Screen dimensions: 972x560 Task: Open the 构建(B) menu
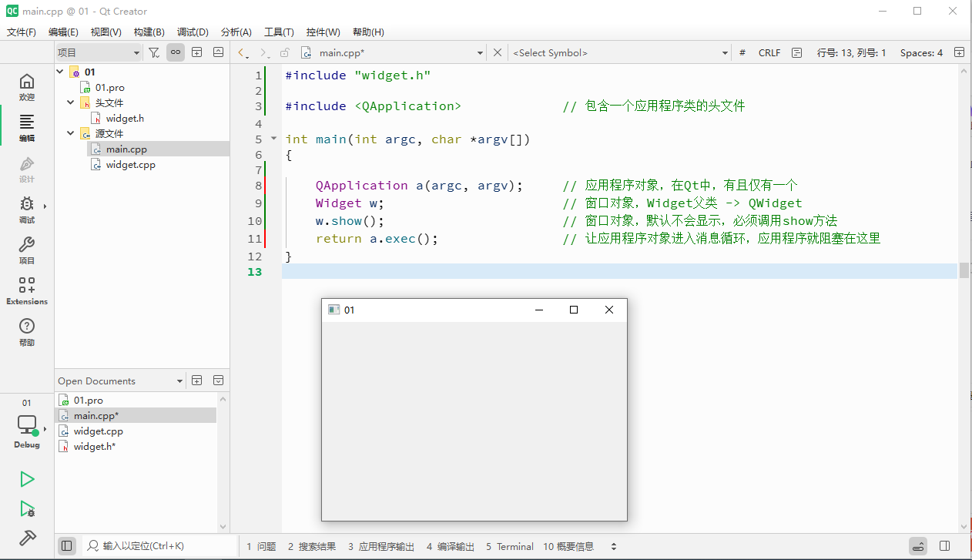(149, 32)
